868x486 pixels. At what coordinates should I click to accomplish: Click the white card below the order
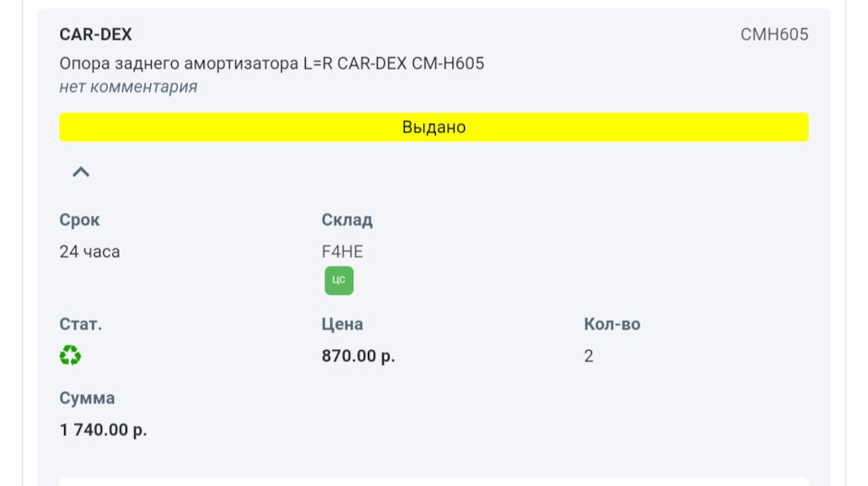pos(434,481)
